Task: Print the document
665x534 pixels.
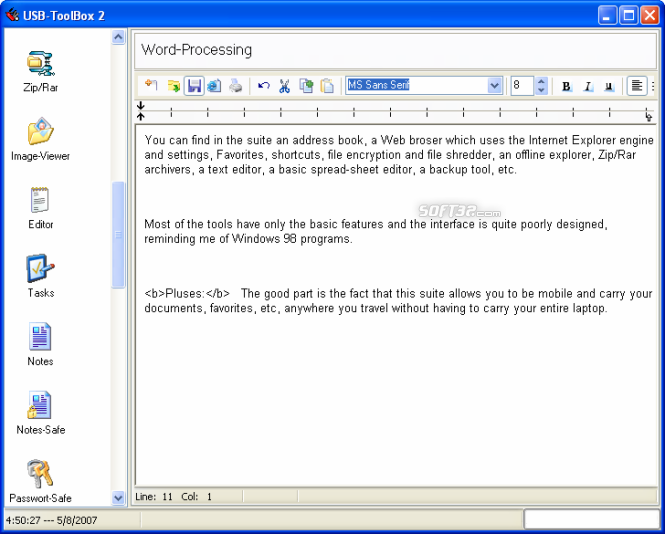Action: pyautogui.click(x=235, y=86)
